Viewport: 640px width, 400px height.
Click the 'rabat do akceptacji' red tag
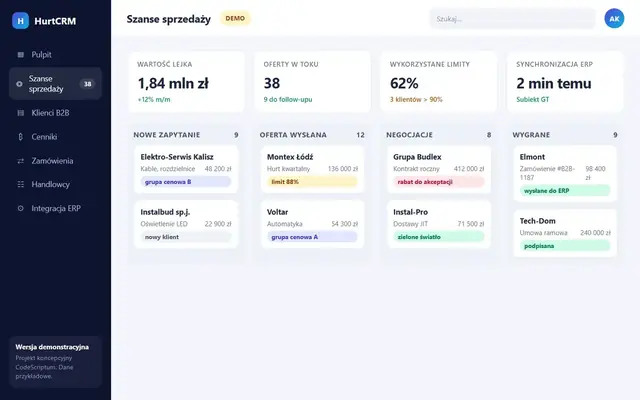tap(439, 182)
